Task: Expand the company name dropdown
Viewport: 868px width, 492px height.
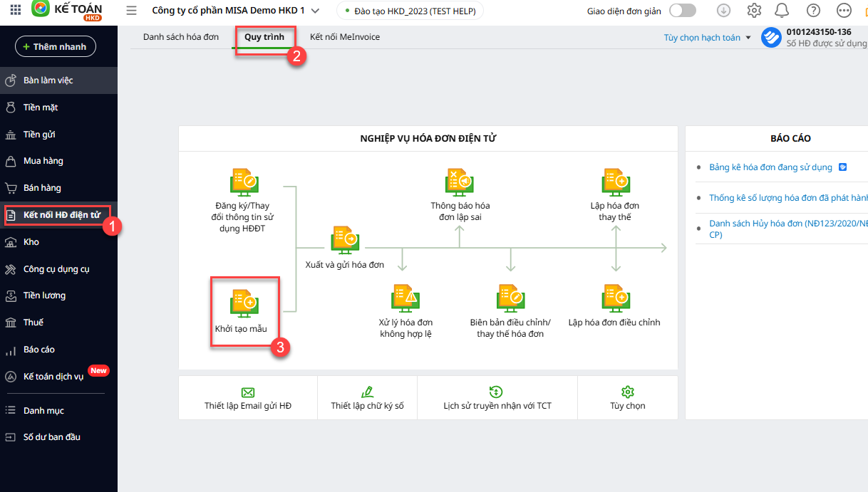Action: click(x=314, y=11)
